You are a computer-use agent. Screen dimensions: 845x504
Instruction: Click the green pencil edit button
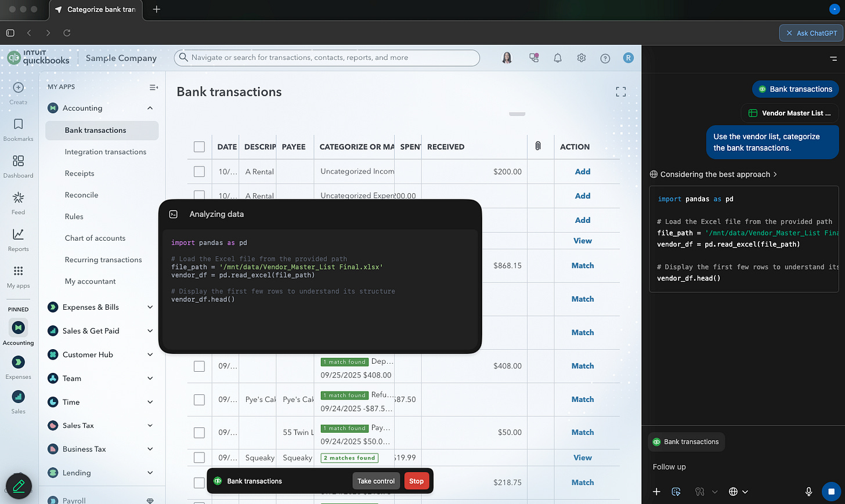[x=19, y=486]
